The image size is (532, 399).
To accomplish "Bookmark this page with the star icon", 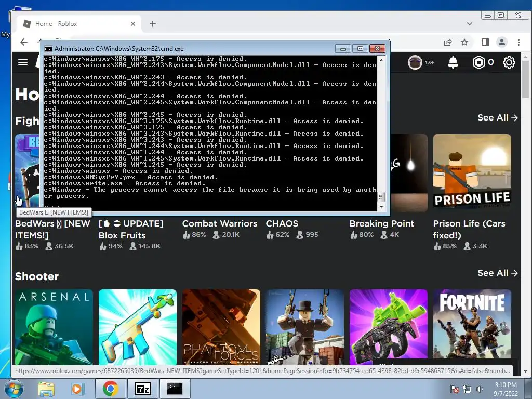I will tap(464, 42).
